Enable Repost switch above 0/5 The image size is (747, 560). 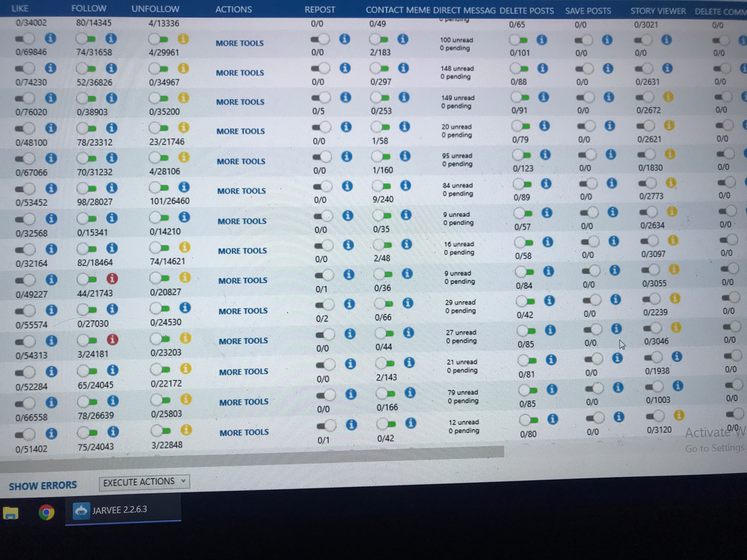point(321,98)
